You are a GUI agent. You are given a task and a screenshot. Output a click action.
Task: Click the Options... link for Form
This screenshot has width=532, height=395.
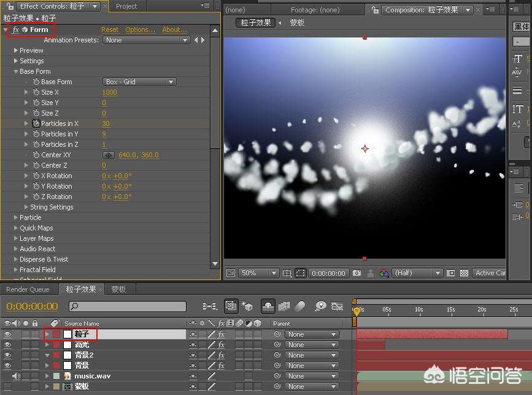pos(140,29)
